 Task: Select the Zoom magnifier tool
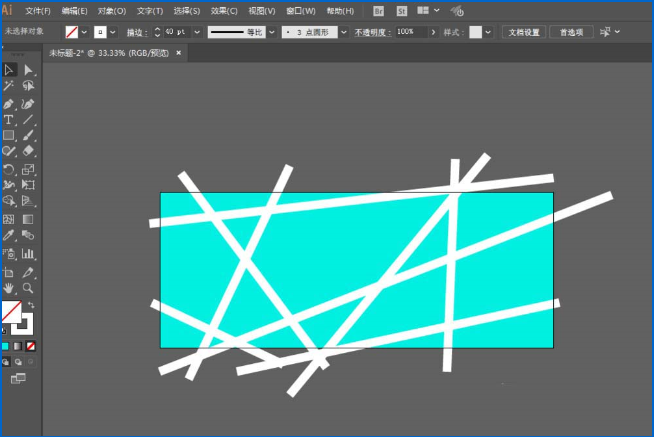click(x=28, y=288)
